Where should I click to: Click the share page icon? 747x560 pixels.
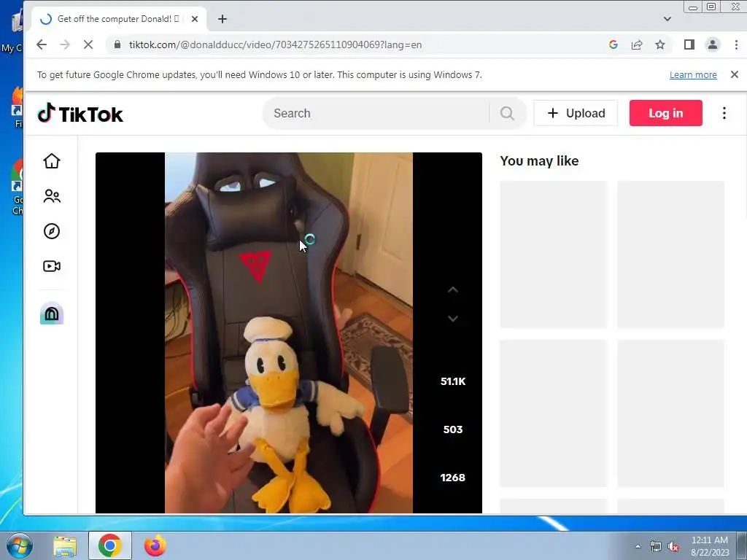point(636,44)
